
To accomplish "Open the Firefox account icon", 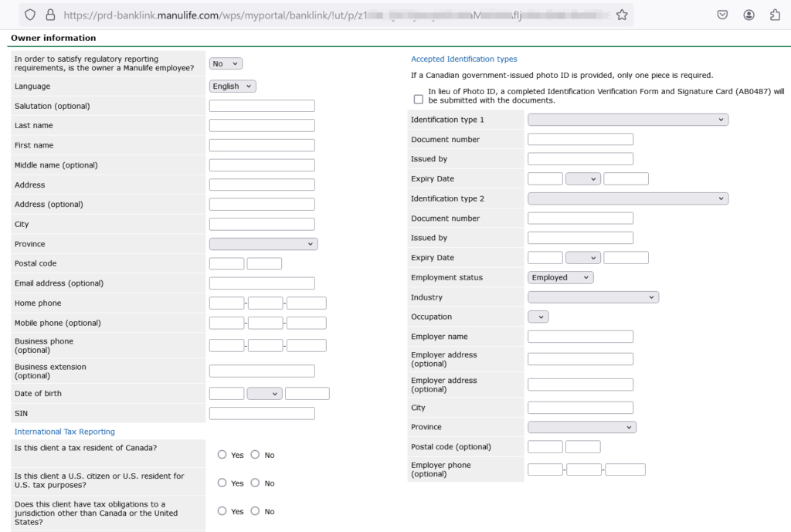I will click(749, 15).
